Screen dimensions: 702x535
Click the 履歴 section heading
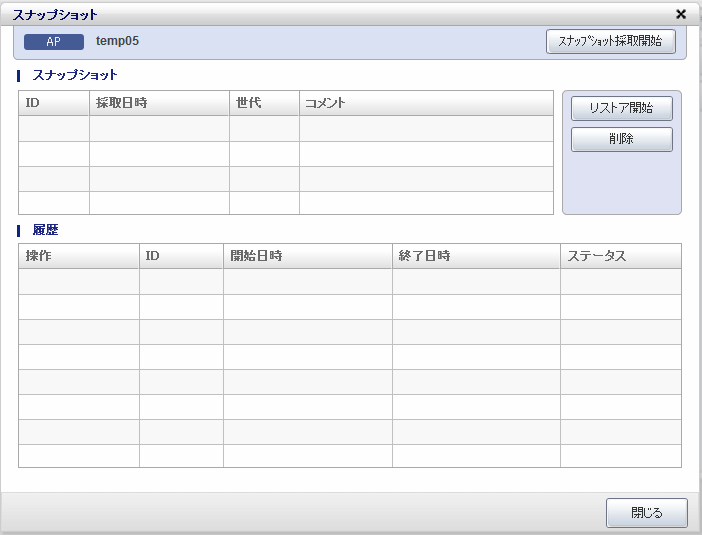coord(46,230)
